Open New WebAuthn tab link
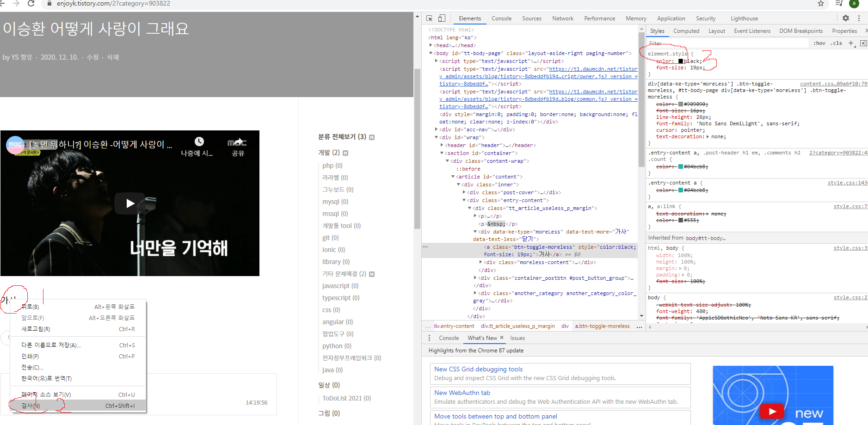Screen dimensions: 868x425 click(x=462, y=393)
